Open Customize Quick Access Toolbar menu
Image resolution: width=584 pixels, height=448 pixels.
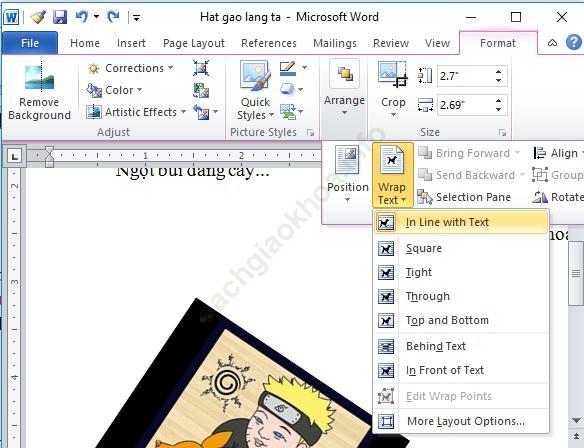click(137, 17)
